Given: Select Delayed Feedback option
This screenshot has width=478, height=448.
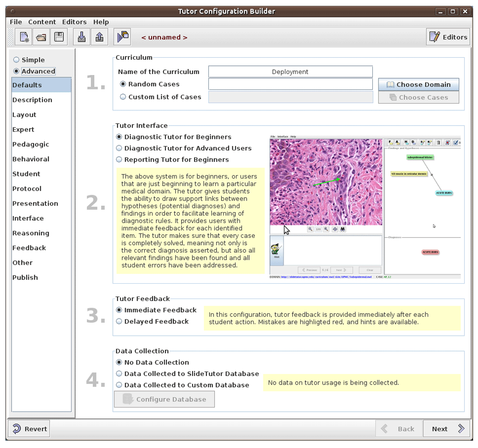Looking at the screenshot, I should [x=152, y=321].
